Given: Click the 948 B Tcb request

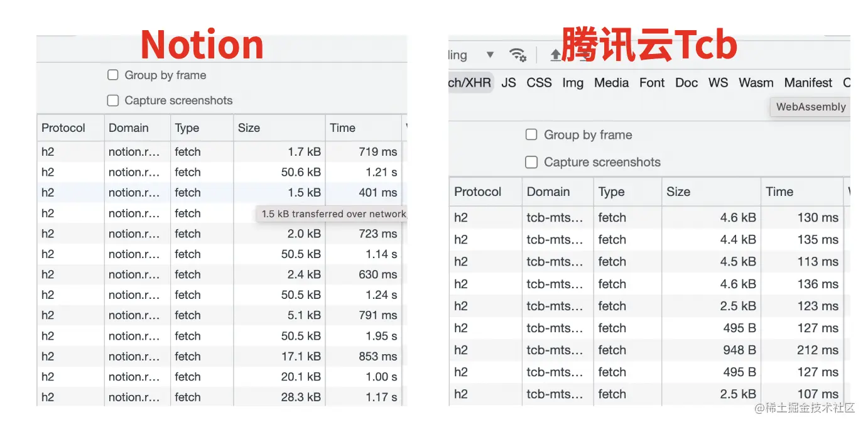Looking at the screenshot, I should 649,350.
